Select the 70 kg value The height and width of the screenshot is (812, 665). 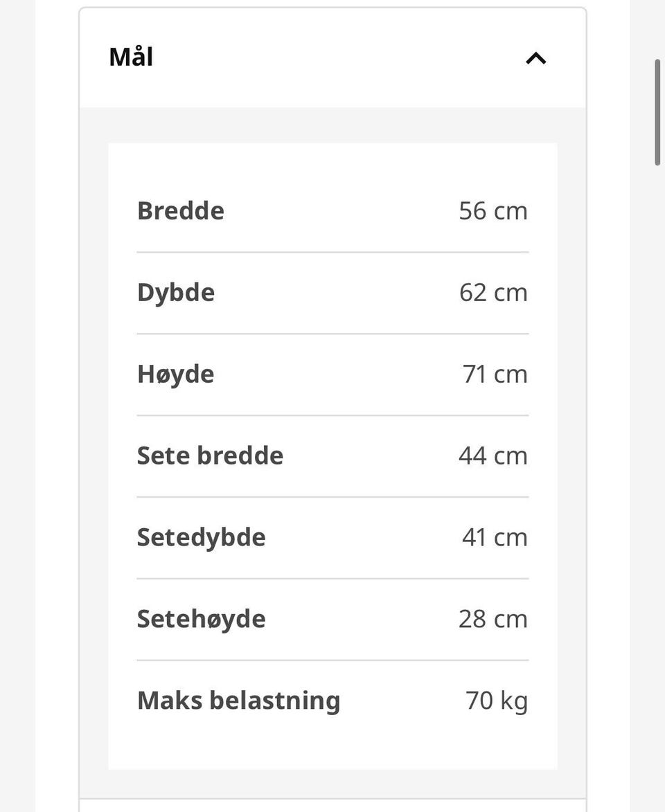point(497,701)
